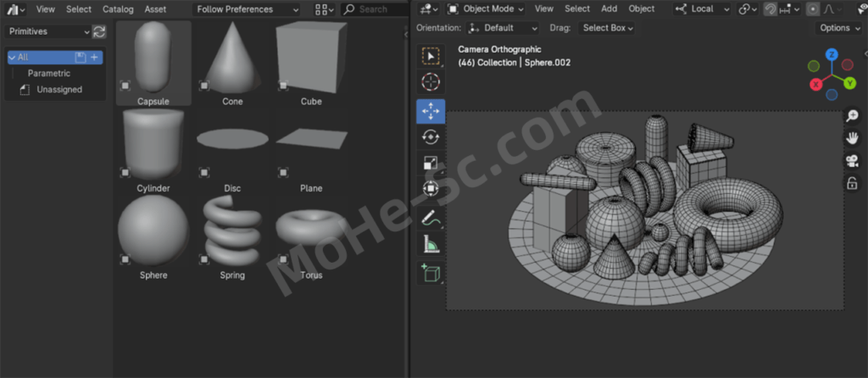Toggle the camera view icon
Viewport: 868px width, 378px height.
click(x=852, y=161)
